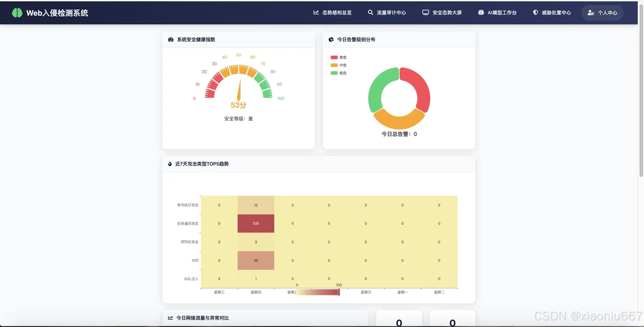Click the 335 heatmap cell for 目录遍历攻击
Image resolution: width=644 pixels, height=327 pixels.
[256, 224]
